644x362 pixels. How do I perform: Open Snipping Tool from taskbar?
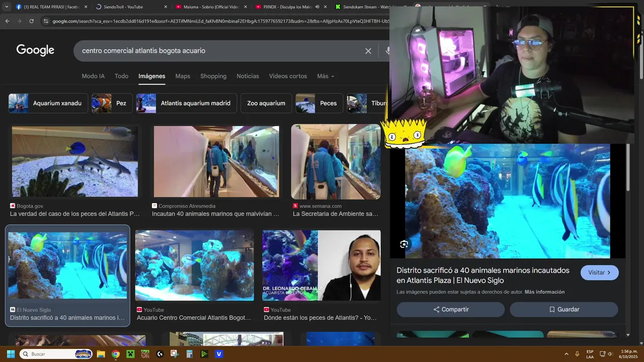coord(175,354)
